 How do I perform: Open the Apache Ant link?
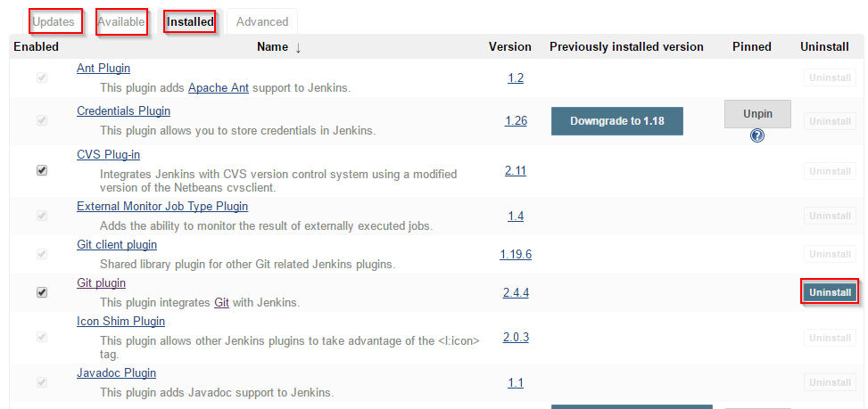tap(219, 87)
